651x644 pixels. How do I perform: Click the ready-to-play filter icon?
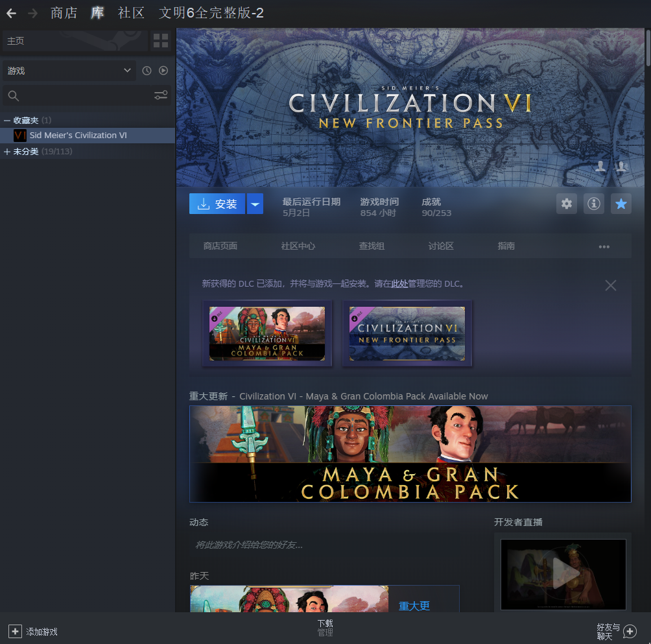(163, 71)
